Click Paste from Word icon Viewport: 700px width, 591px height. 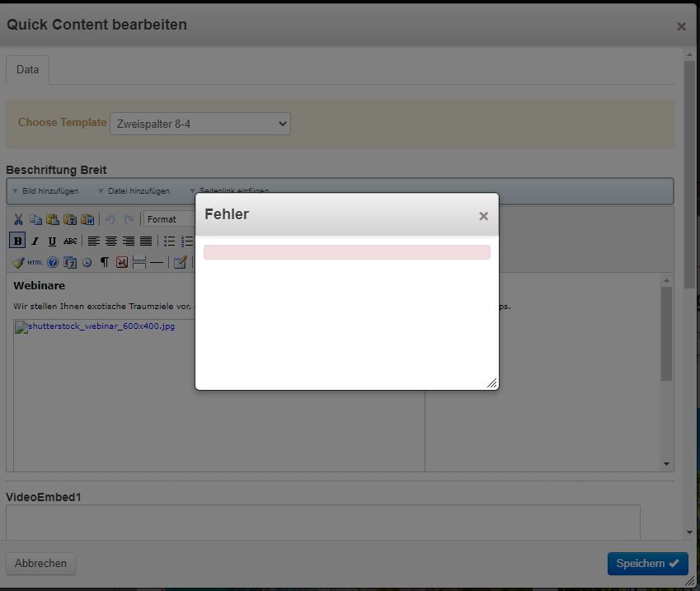click(87, 219)
